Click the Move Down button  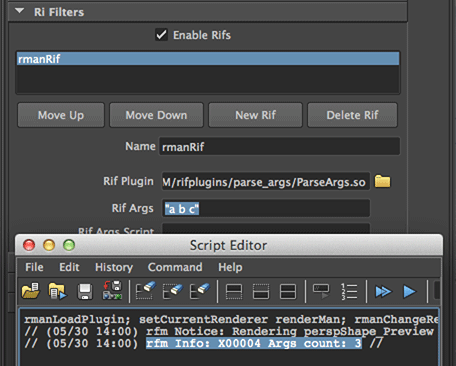156,115
